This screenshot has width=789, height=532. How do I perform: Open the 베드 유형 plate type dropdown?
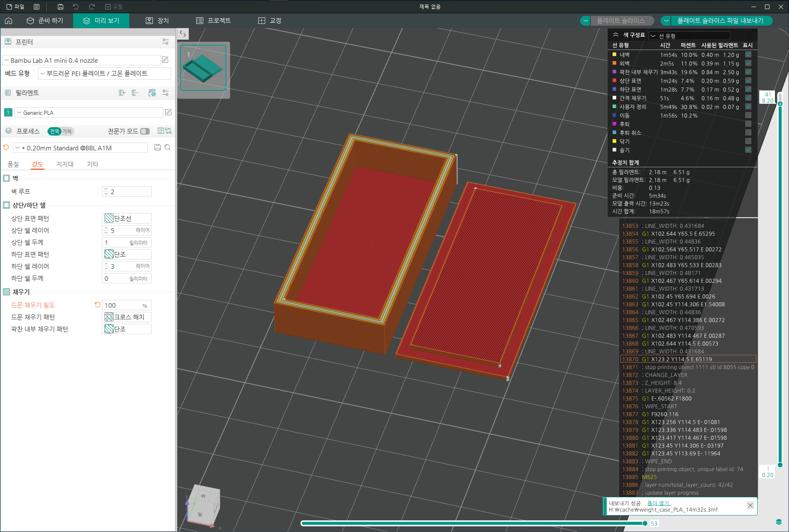click(105, 74)
